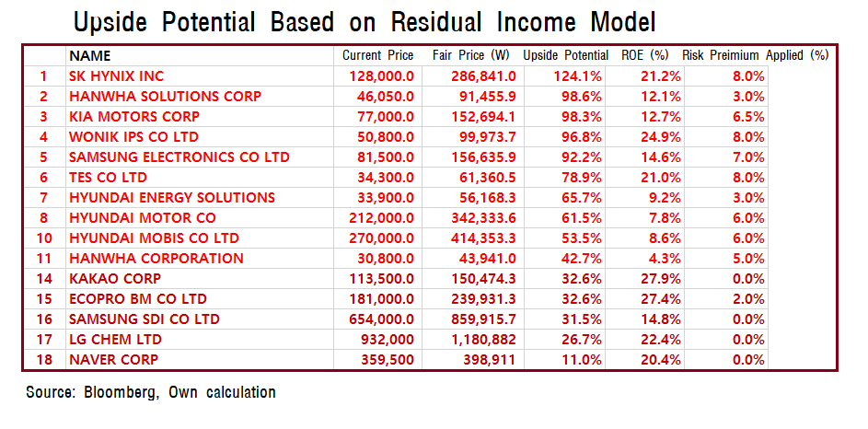Select the Source: Bloomberg, Own calculation note
The image size is (868, 429).
(x=151, y=392)
